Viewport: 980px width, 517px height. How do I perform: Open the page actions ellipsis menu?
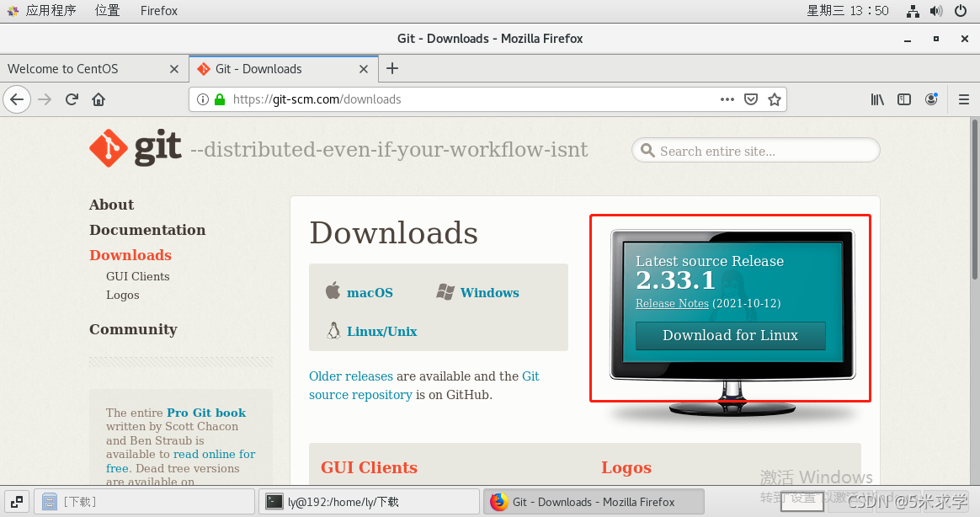coord(727,99)
